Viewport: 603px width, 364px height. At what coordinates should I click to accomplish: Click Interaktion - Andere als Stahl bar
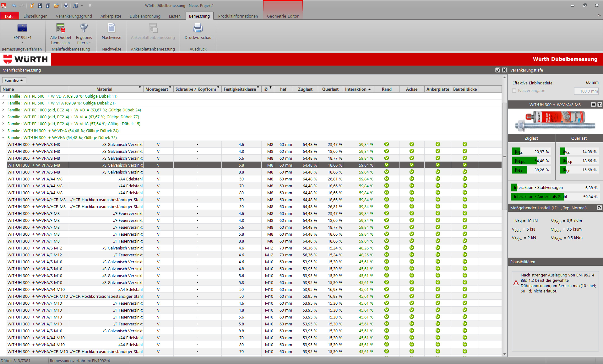point(555,197)
